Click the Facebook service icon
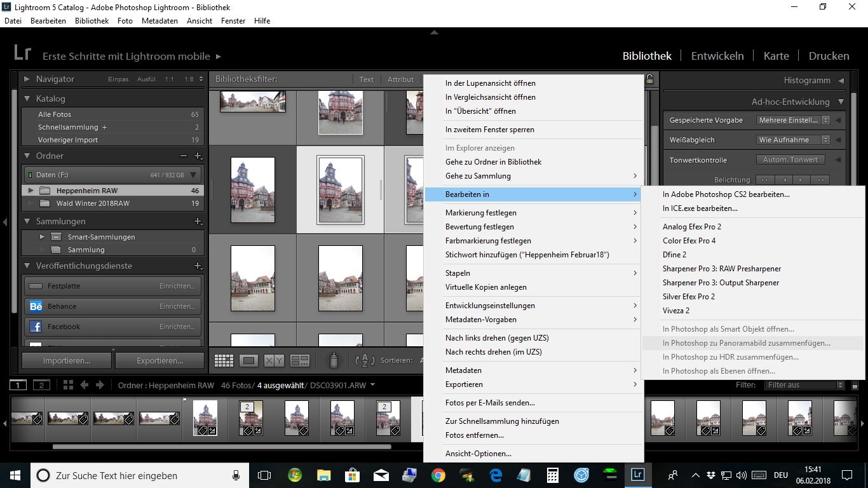This screenshot has height=488, width=868. click(36, 327)
